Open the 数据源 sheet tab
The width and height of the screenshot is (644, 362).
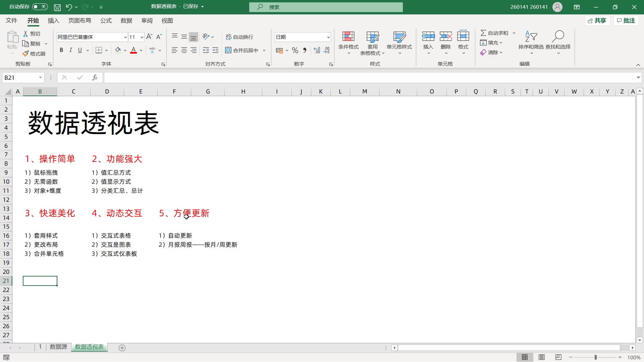click(x=58, y=347)
